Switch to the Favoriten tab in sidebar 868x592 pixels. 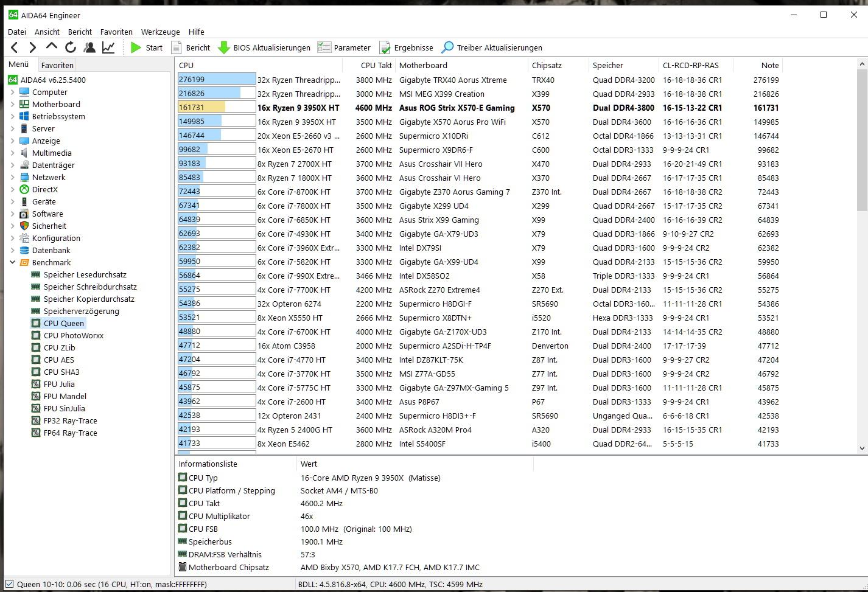point(57,65)
